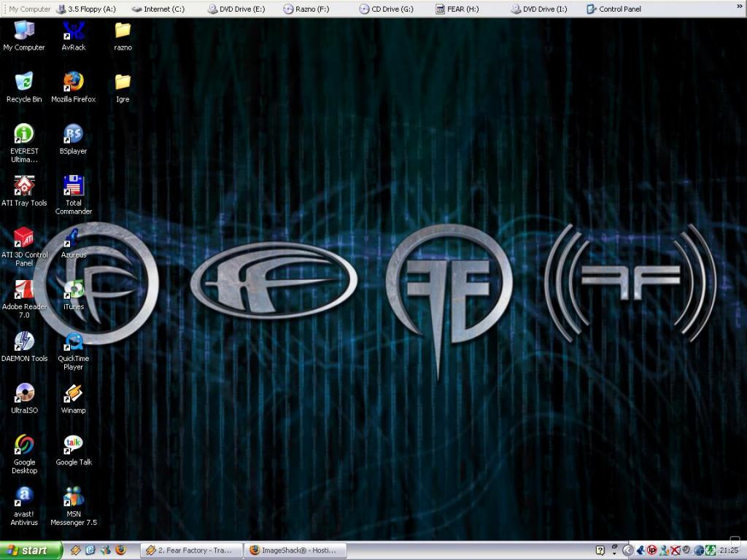Open the language bar options dropdown arrow
This screenshot has width=747, height=560.
614,553
